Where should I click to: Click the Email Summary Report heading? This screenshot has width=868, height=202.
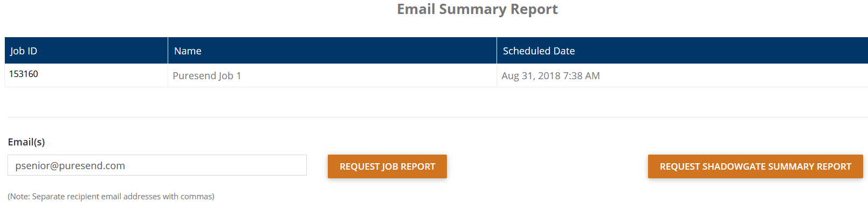477,9
